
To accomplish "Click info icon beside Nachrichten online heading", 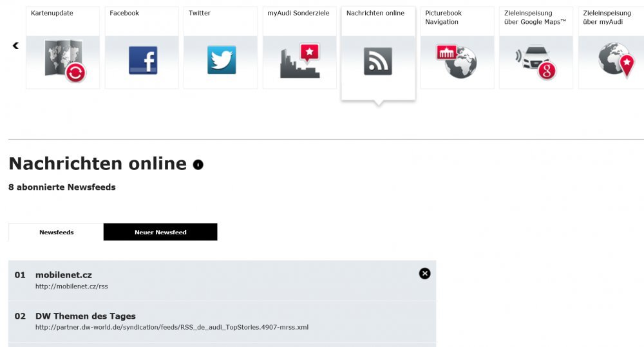I will [x=198, y=165].
